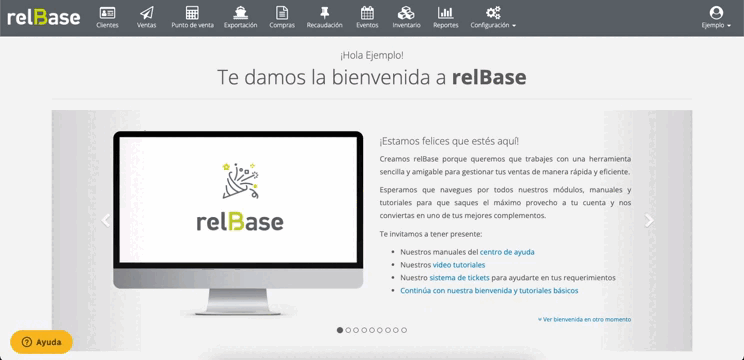Select the last carousel indicator dot
744x360 pixels.
coord(404,330)
